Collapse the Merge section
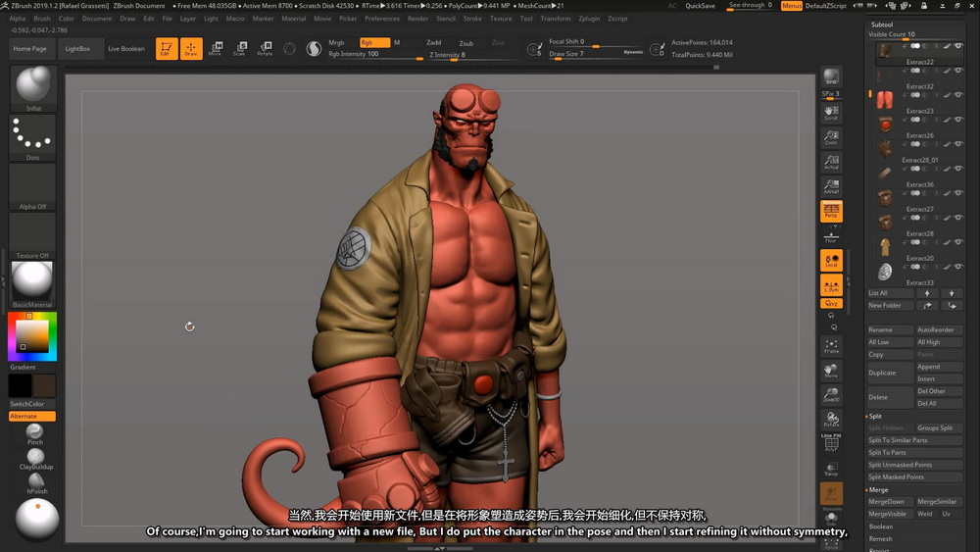The height and width of the screenshot is (552, 980). tap(877, 490)
